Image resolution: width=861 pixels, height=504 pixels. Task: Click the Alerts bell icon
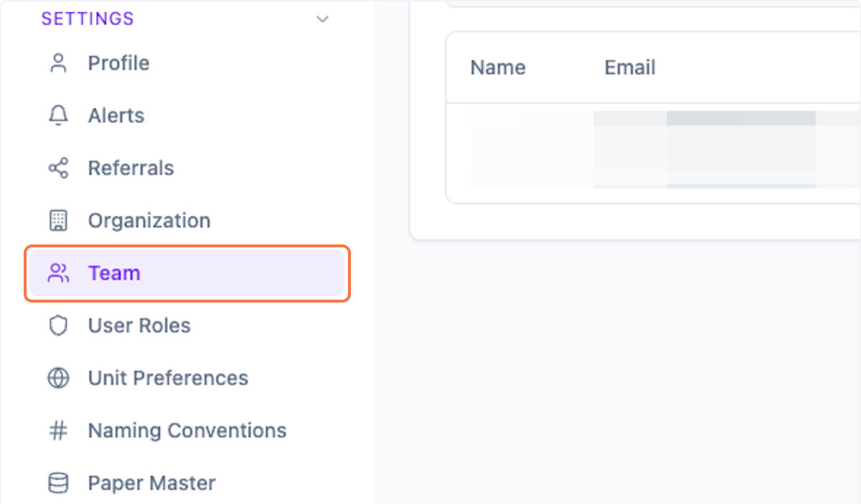point(57,115)
